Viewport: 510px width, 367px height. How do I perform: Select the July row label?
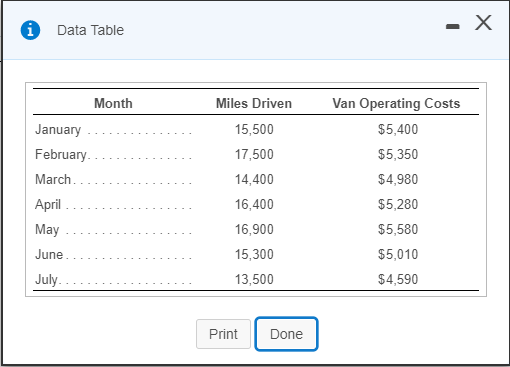(x=46, y=280)
